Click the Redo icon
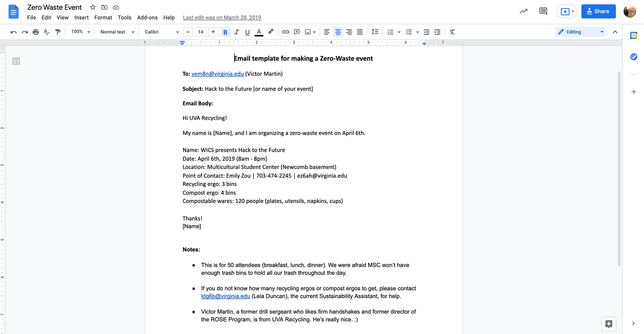The width and height of the screenshot is (644, 334). [25, 32]
